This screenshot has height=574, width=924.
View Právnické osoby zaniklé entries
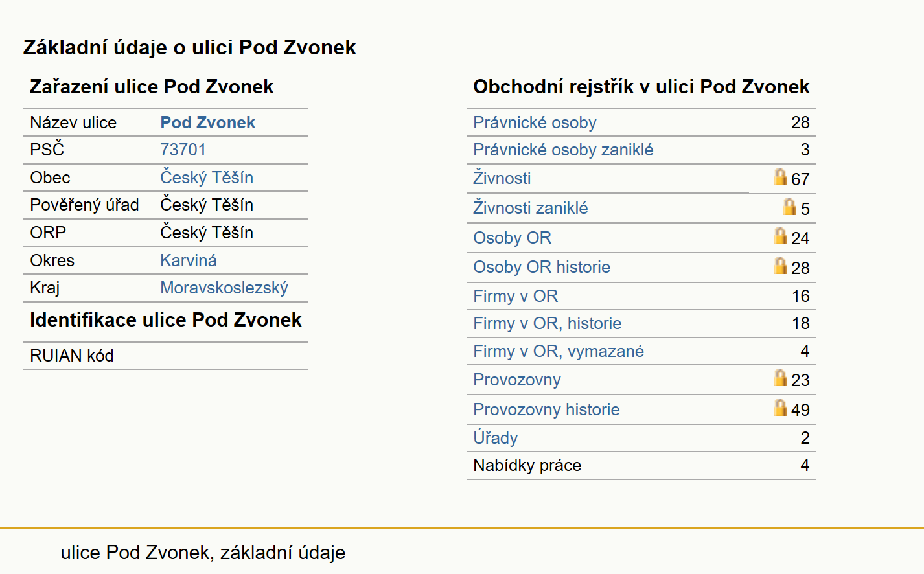click(563, 150)
